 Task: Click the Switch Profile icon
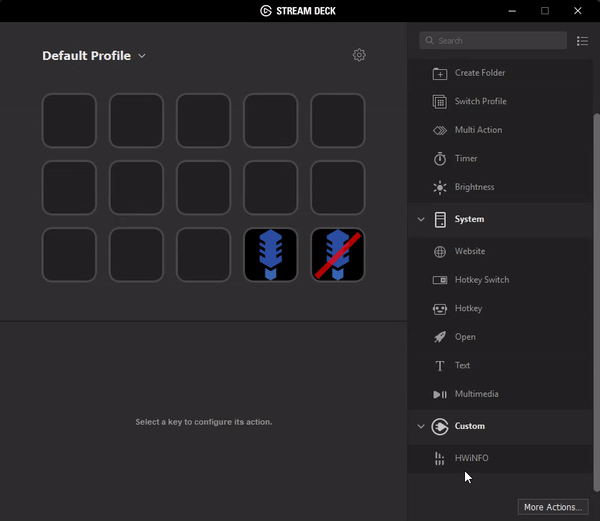440,102
